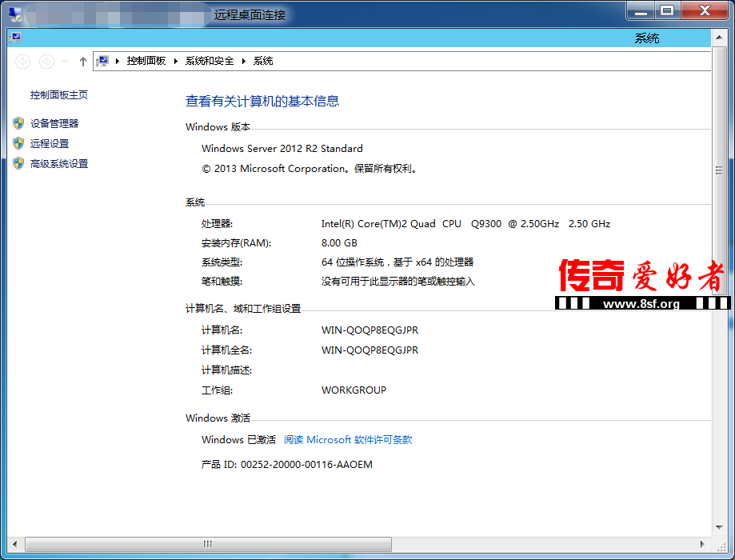Open the recent locations dropdown arrow
Viewport: 735px width, 560px height.
click(x=65, y=62)
